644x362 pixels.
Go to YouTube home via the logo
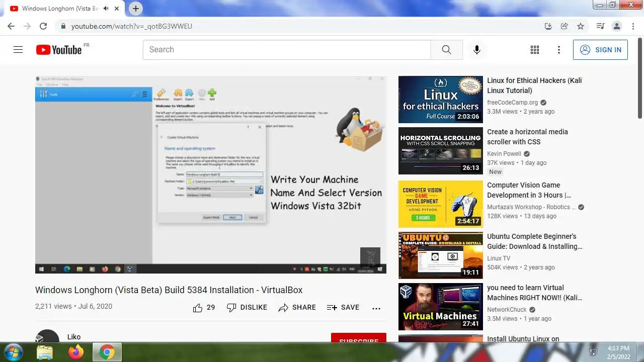[x=59, y=50]
